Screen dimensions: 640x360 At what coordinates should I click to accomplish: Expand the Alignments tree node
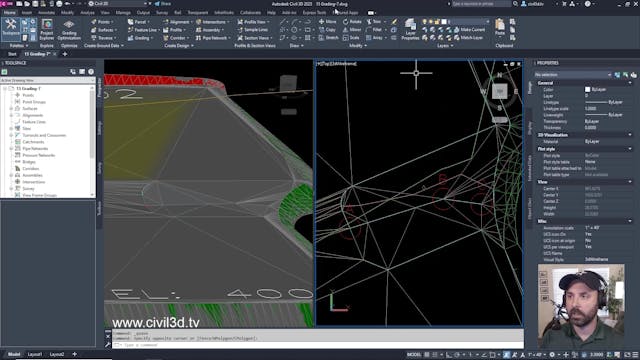coord(11,116)
